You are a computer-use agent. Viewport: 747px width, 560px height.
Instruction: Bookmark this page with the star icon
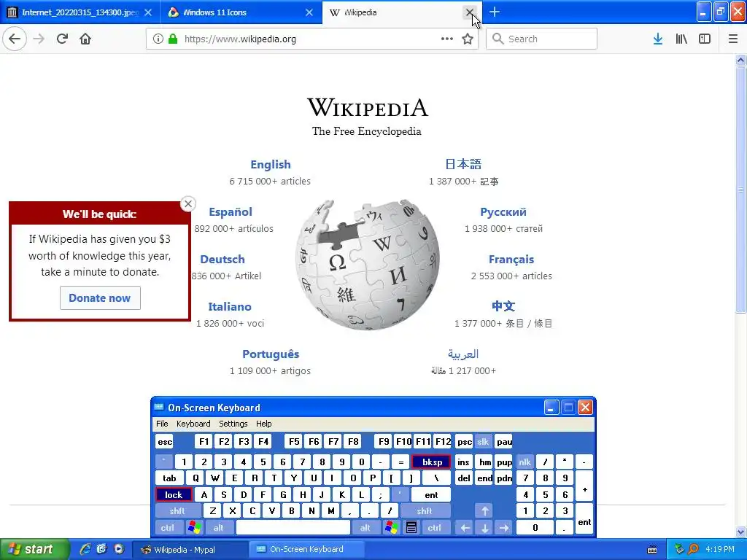[x=468, y=39]
